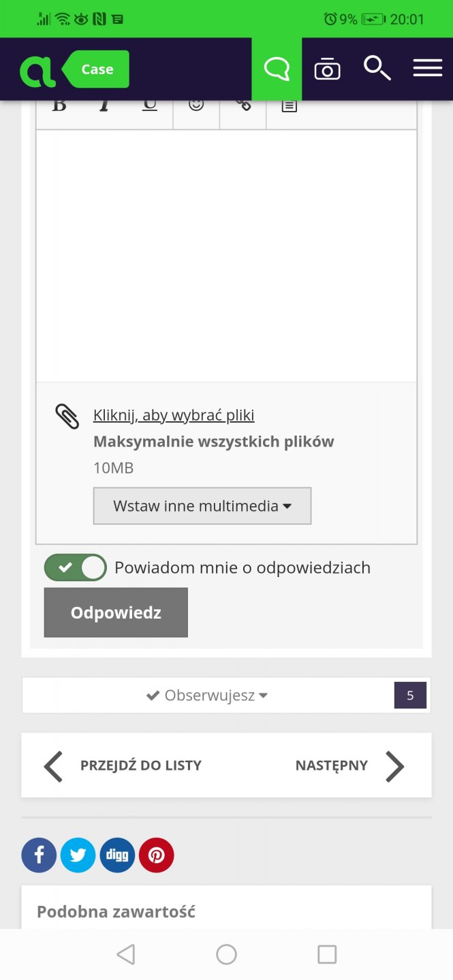453x980 pixels.
Task: Open the Obserwujesz dropdown
Action: click(x=208, y=696)
